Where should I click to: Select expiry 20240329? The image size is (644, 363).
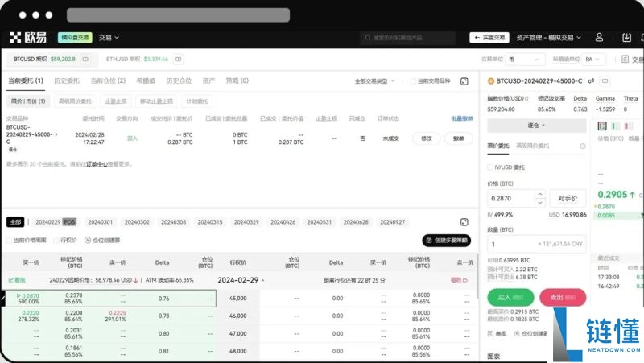pos(246,222)
